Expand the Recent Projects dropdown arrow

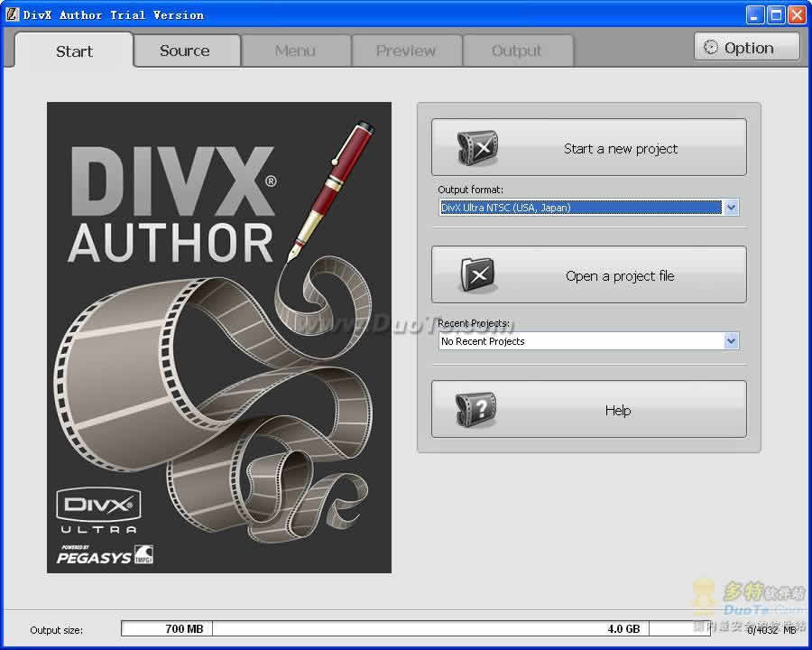(731, 340)
